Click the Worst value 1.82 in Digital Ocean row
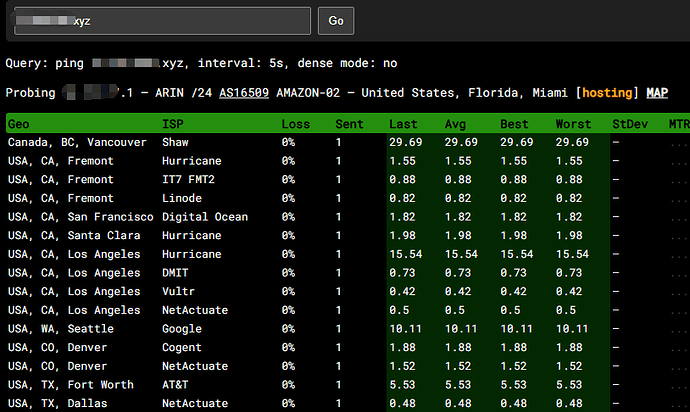The width and height of the screenshot is (690, 412). click(569, 217)
